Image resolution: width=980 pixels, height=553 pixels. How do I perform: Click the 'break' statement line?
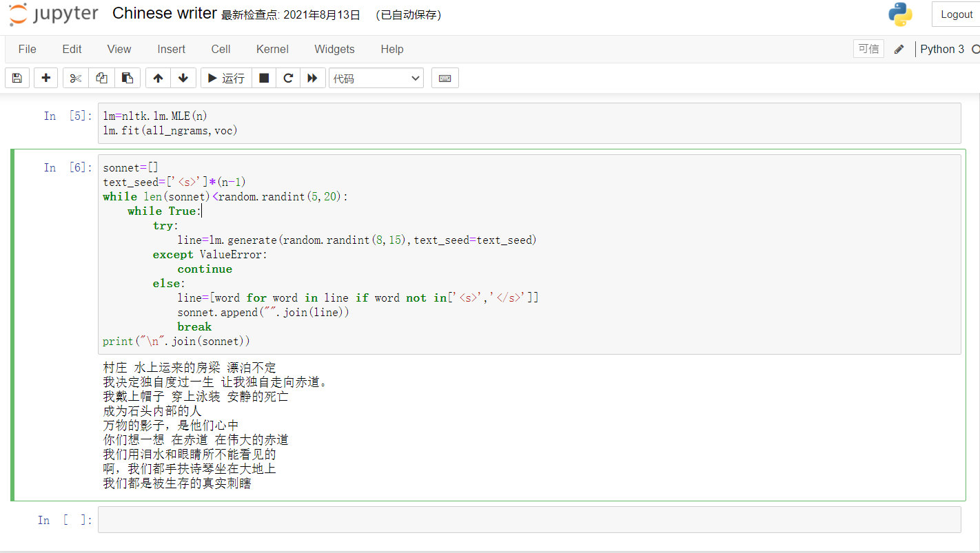194,326
